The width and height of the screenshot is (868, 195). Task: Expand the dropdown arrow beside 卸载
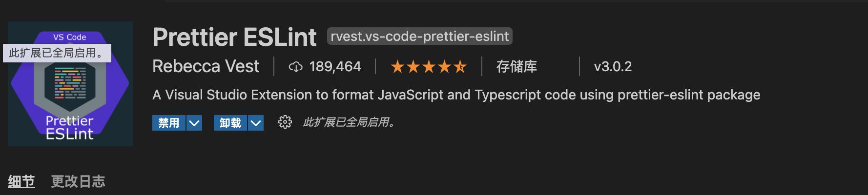pyautogui.click(x=256, y=123)
